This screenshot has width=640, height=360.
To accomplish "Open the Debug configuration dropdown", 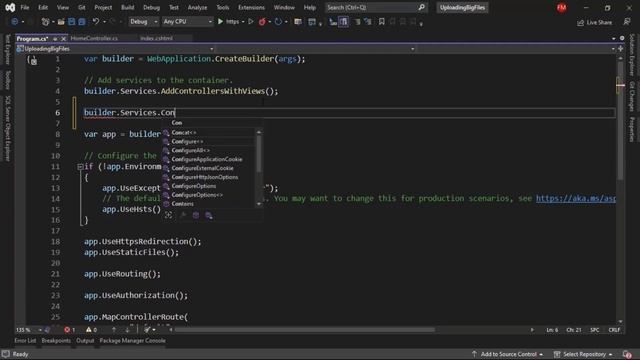I will [143, 22].
